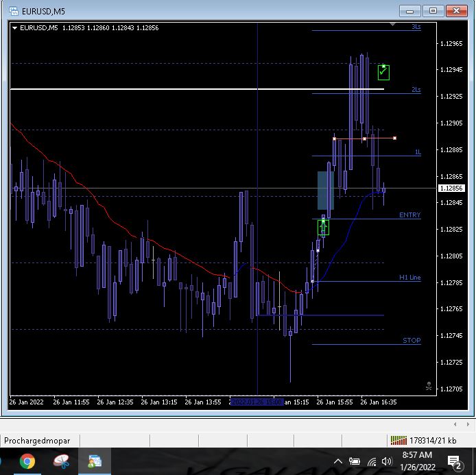Image resolution: width=476 pixels, height=475 pixels.
Task: Click the current price tag 1.12856
Action: pyautogui.click(x=451, y=188)
